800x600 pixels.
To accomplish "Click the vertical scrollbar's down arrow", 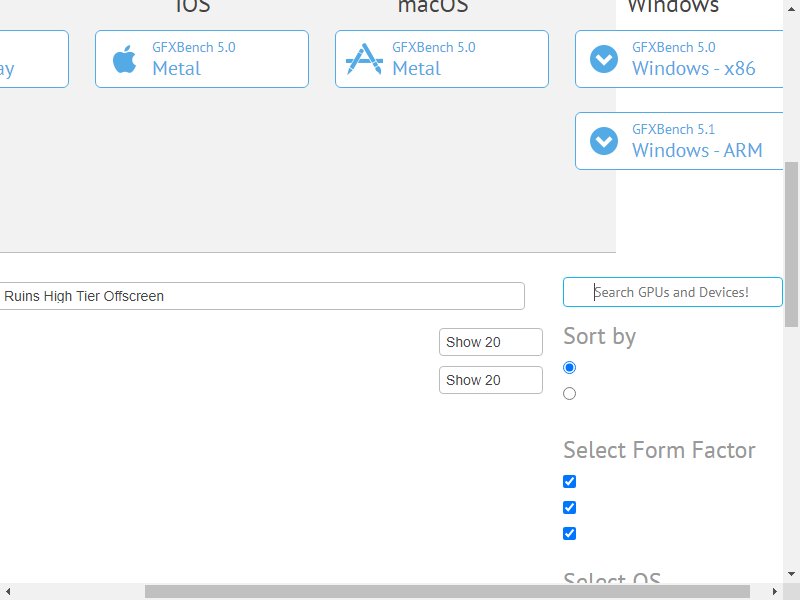I will (x=791, y=574).
